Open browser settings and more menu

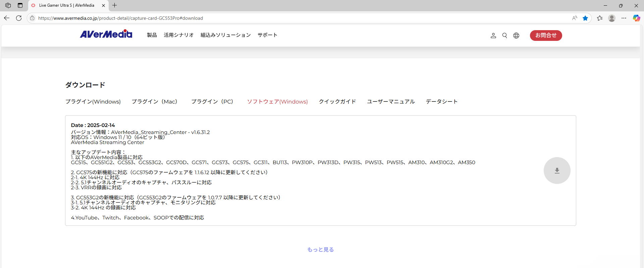point(624,18)
